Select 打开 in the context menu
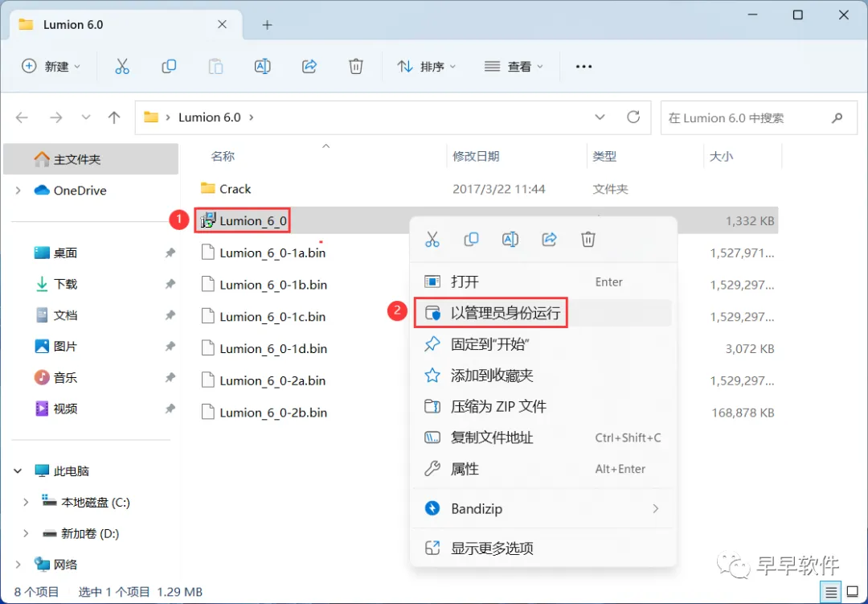The width and height of the screenshot is (868, 604). [543, 282]
